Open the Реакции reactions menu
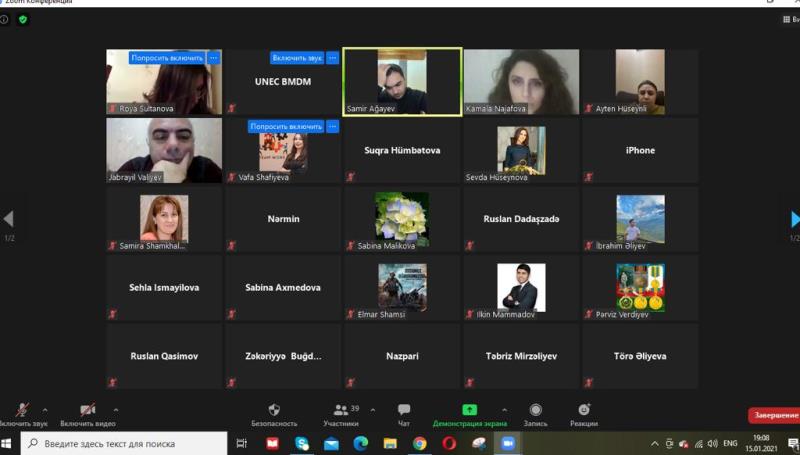Image resolution: width=800 pixels, height=455 pixels. click(584, 415)
